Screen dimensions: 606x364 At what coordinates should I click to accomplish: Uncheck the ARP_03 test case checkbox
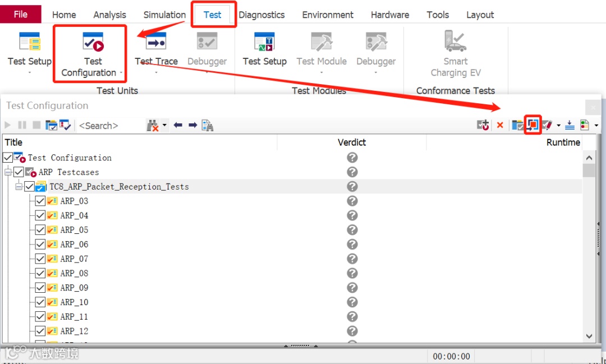click(40, 201)
